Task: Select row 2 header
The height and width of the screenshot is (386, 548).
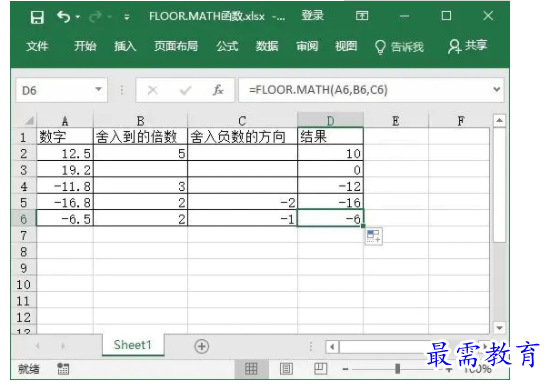Action: [24, 153]
